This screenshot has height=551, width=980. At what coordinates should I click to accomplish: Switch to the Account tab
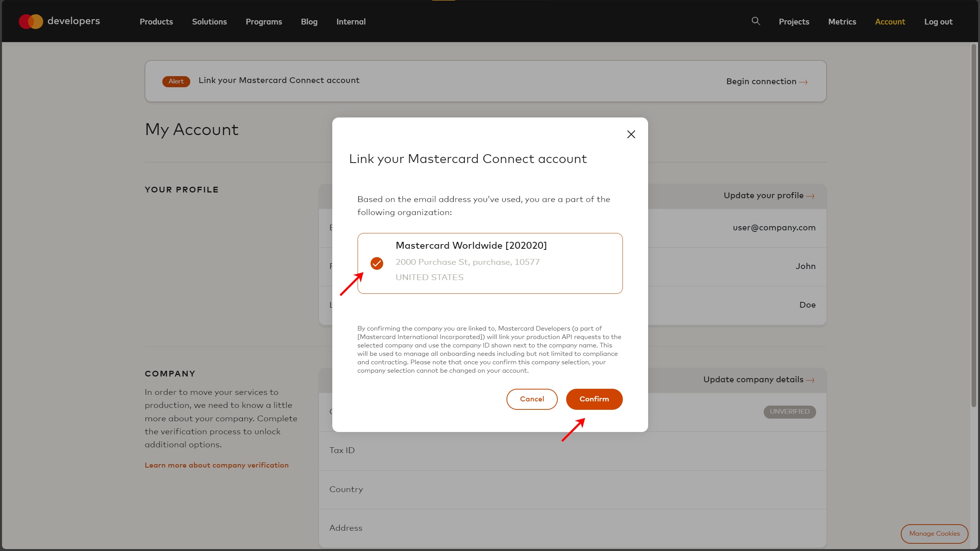point(890,22)
